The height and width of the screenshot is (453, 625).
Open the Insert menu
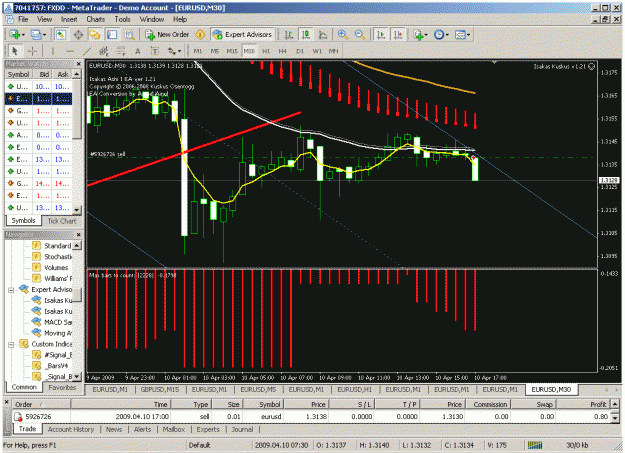coord(69,19)
